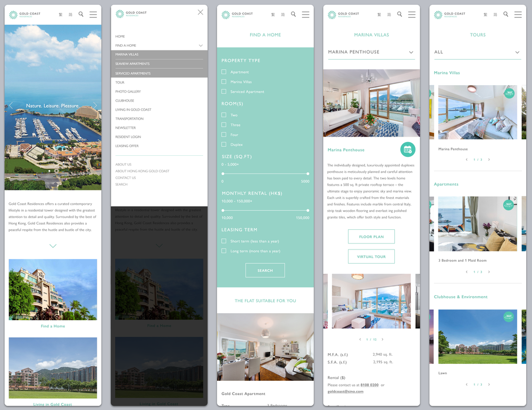Click goldcoast@sino.com email link
532x410 pixels.
pos(345,391)
